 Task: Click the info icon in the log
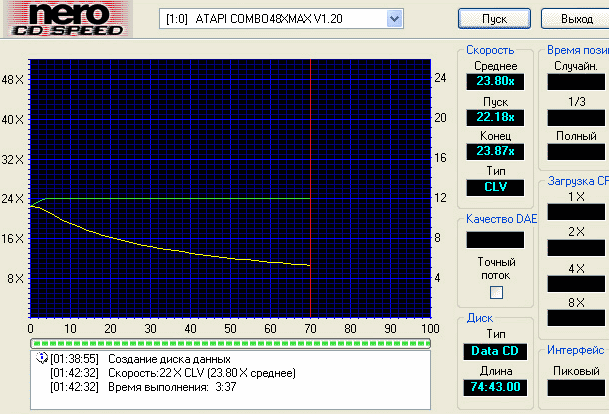pyautogui.click(x=41, y=358)
